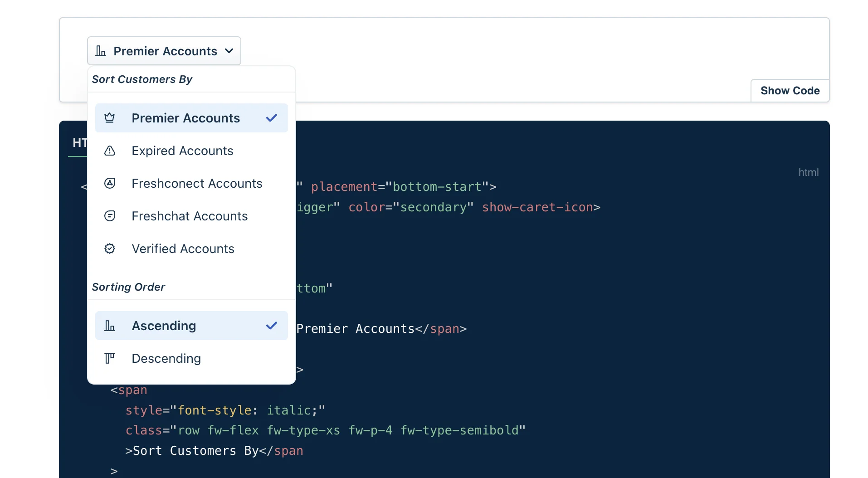
Task: Switch to the HTML code tab
Action: (78, 143)
